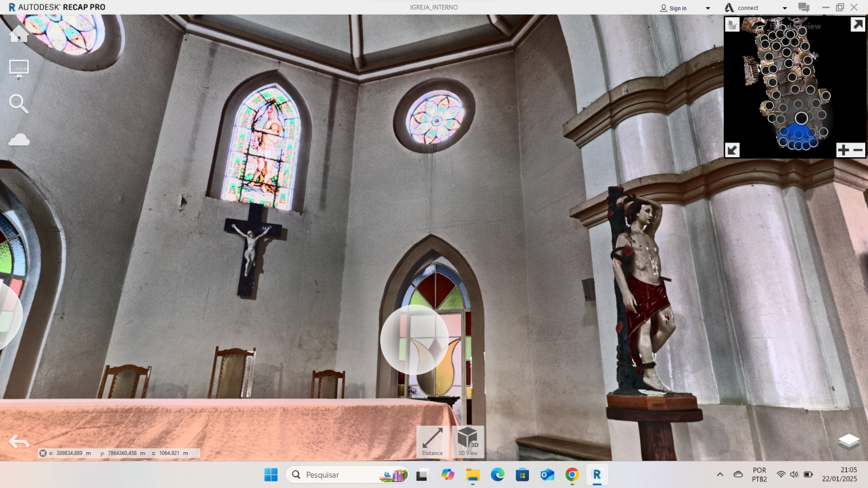The width and height of the screenshot is (868, 488).
Task: Toggle the minimap 3D cube view button
Action: tap(732, 25)
